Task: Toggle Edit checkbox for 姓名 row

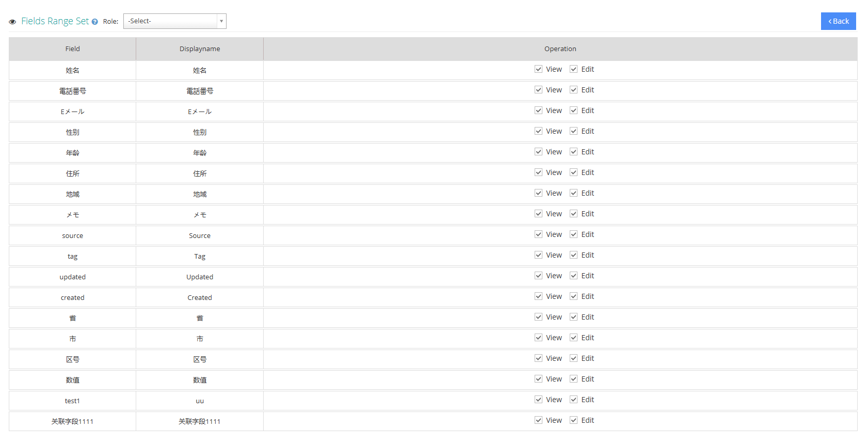Action: 573,69
